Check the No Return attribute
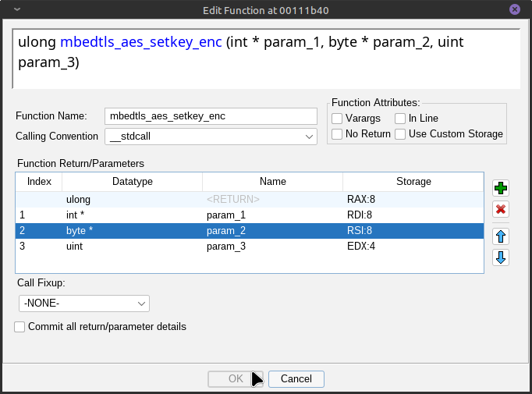 pos(337,134)
